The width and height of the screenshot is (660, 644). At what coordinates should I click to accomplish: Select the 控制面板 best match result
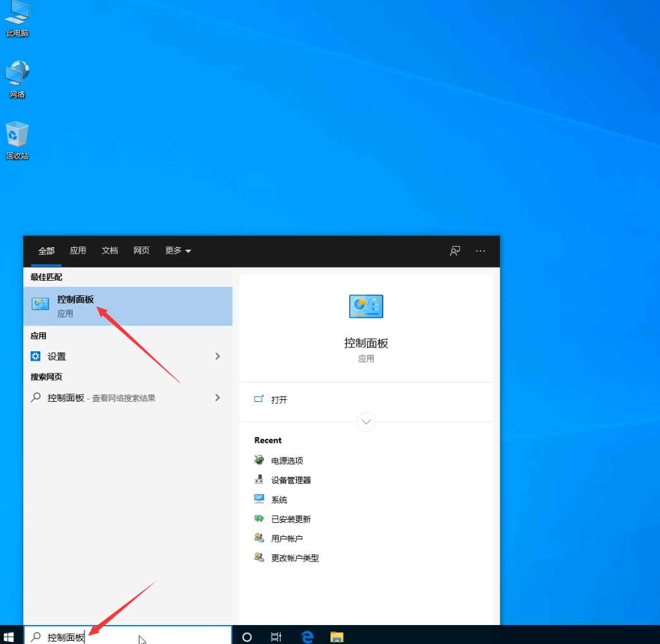128,306
